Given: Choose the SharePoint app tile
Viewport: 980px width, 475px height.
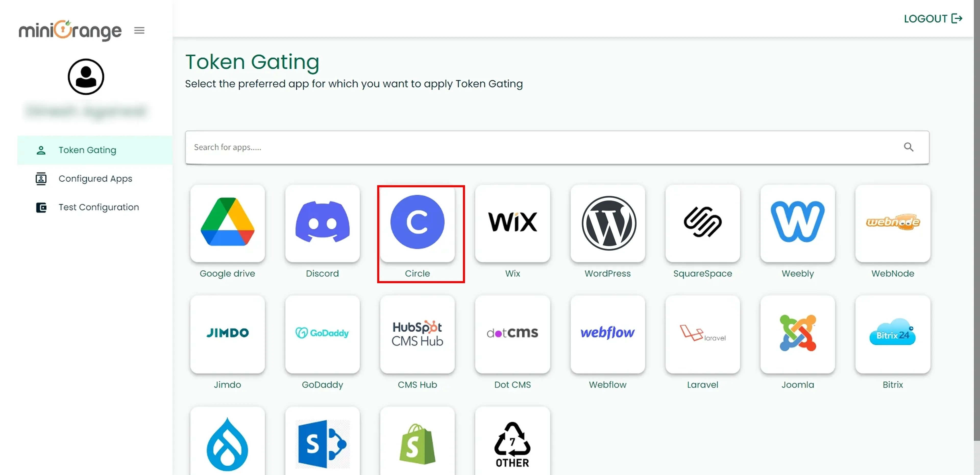Looking at the screenshot, I should (x=322, y=441).
